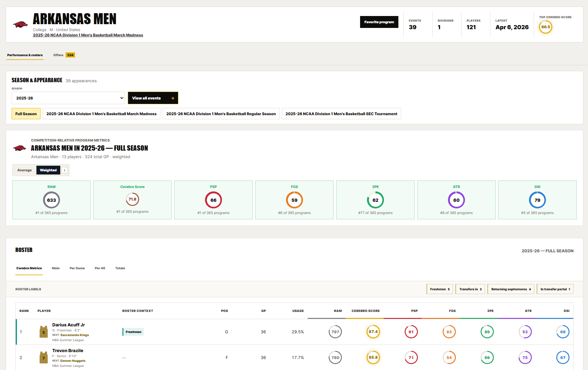Toggle the Transfers in roster label filter
The width and height of the screenshot is (588, 370).
[x=470, y=289]
